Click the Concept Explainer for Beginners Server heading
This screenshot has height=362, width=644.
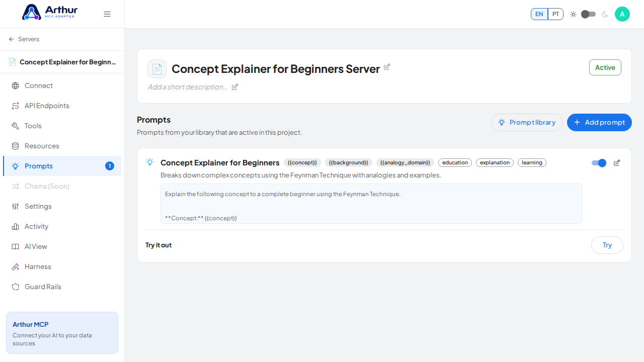276,69
